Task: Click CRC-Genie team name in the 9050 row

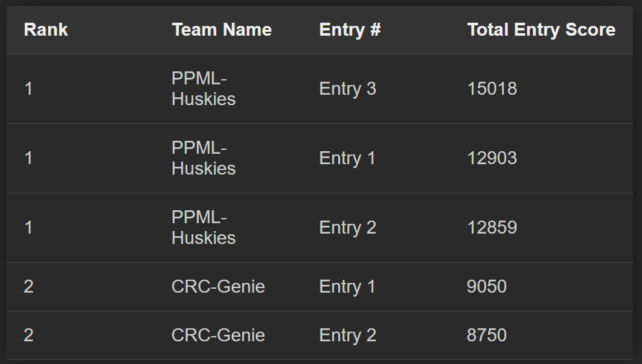Action: [x=218, y=287]
